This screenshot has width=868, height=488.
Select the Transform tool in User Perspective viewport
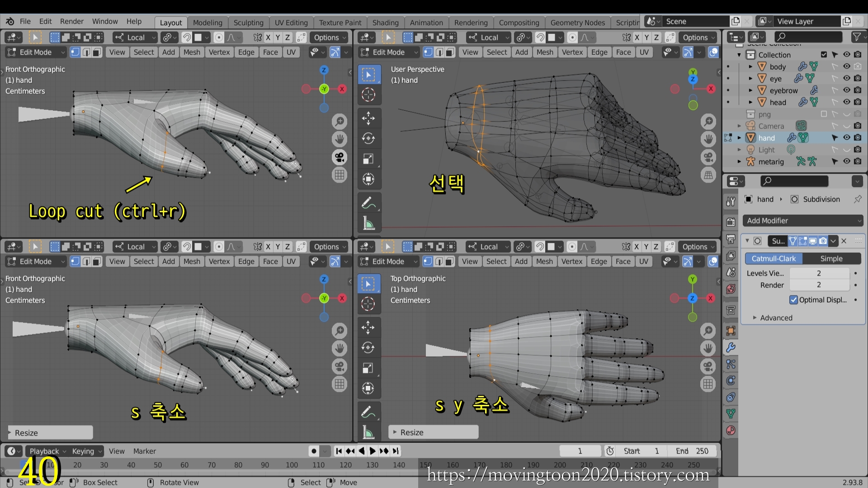coord(368,179)
